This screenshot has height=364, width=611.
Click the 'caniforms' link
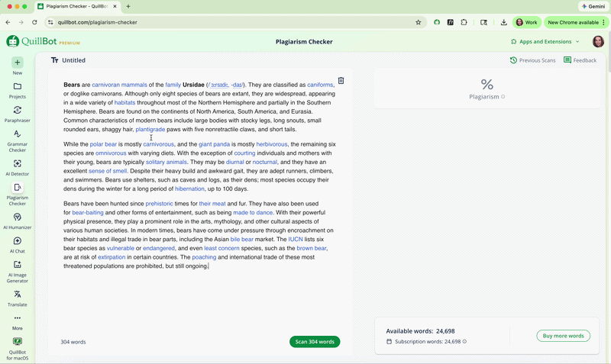[320, 85]
